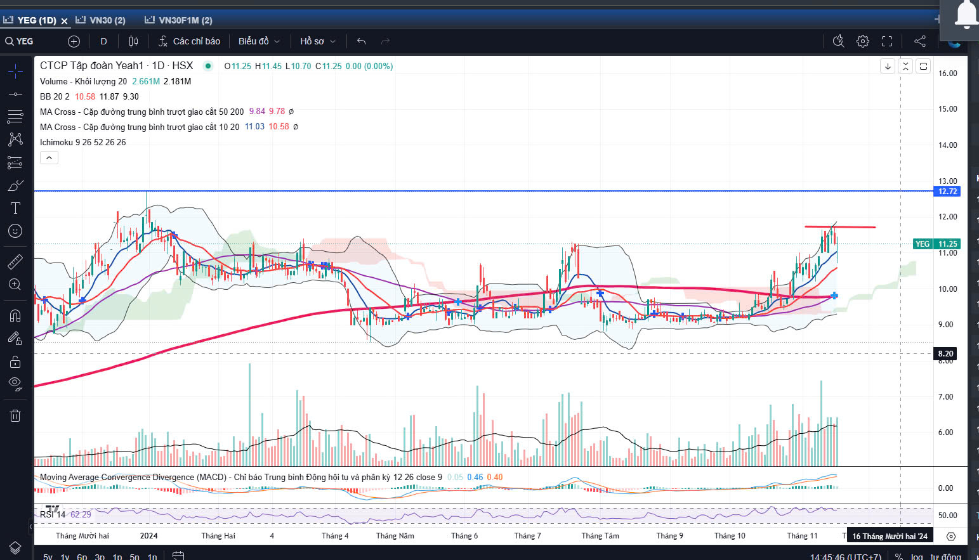Expand the Biểu đồ dropdown
The image size is (979, 560).
(x=259, y=41)
